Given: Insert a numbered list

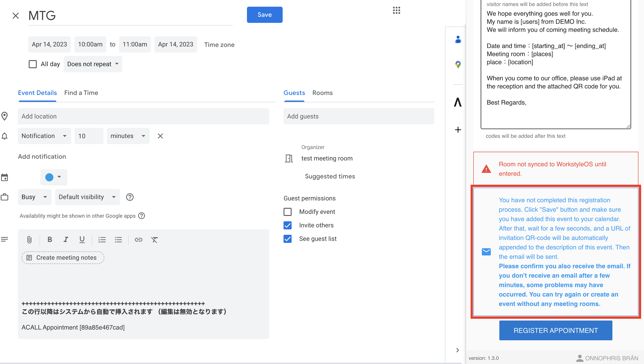Looking at the screenshot, I should (x=102, y=240).
